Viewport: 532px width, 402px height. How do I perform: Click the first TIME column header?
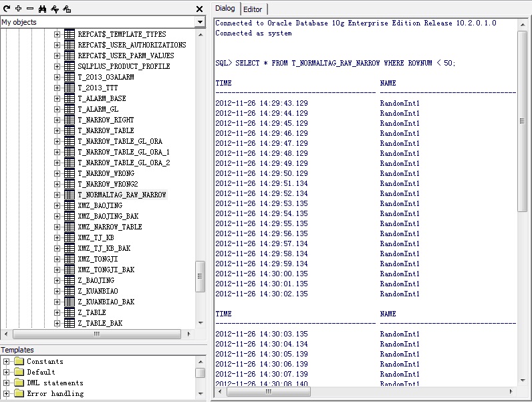point(223,83)
